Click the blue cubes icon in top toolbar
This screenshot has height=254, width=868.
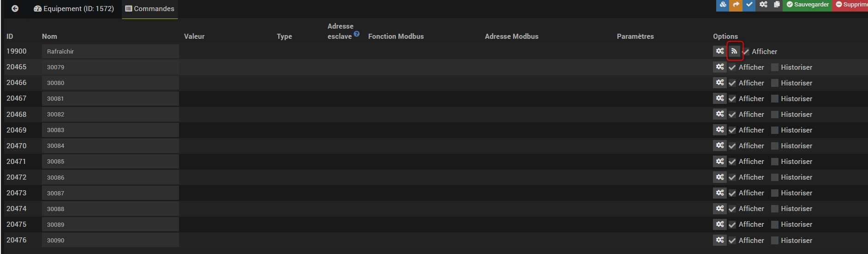tap(723, 5)
